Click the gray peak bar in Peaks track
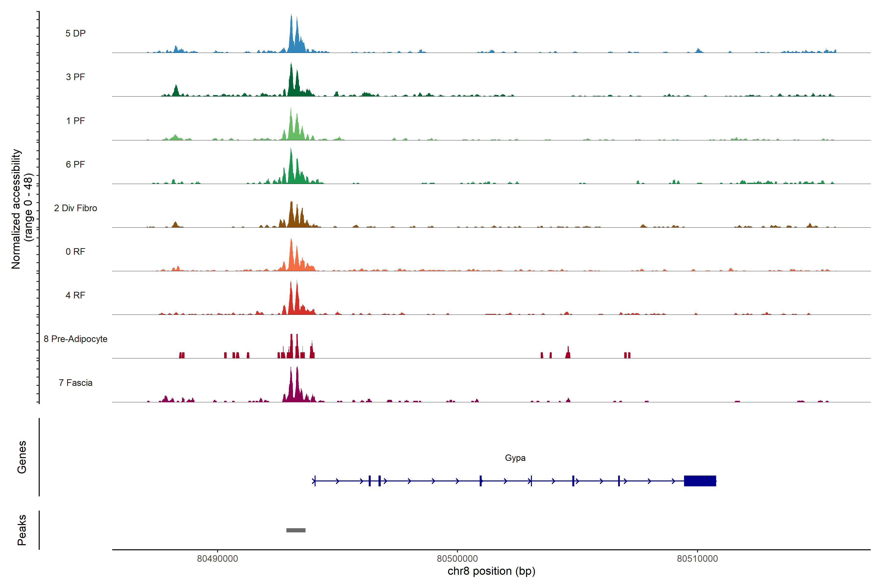This screenshot has height=588, width=882. tap(295, 530)
